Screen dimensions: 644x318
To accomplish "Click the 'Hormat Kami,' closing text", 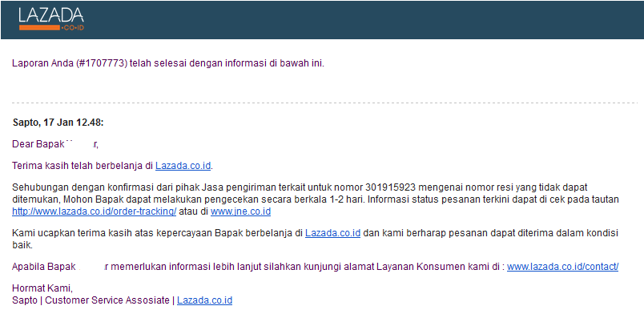I will tap(42, 289).
